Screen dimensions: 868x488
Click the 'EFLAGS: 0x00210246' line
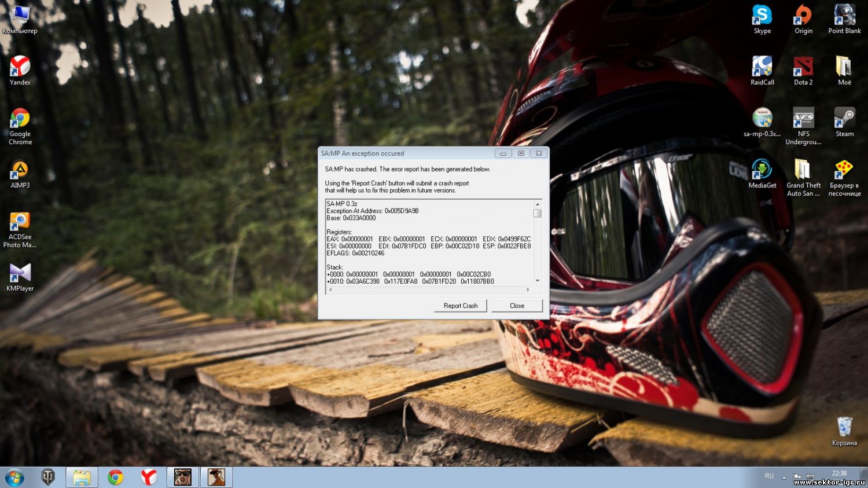click(355, 253)
